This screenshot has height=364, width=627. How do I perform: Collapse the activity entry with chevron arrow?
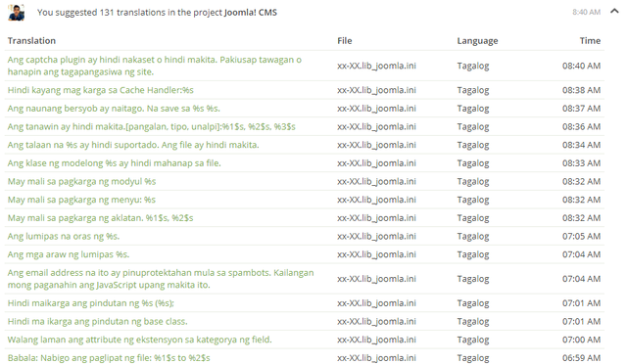click(x=614, y=11)
